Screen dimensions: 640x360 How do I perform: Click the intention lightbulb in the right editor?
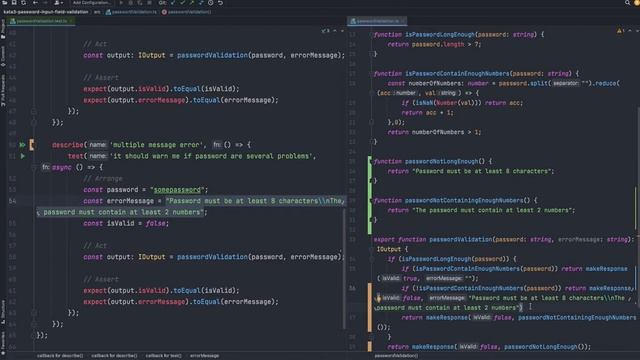click(378, 298)
